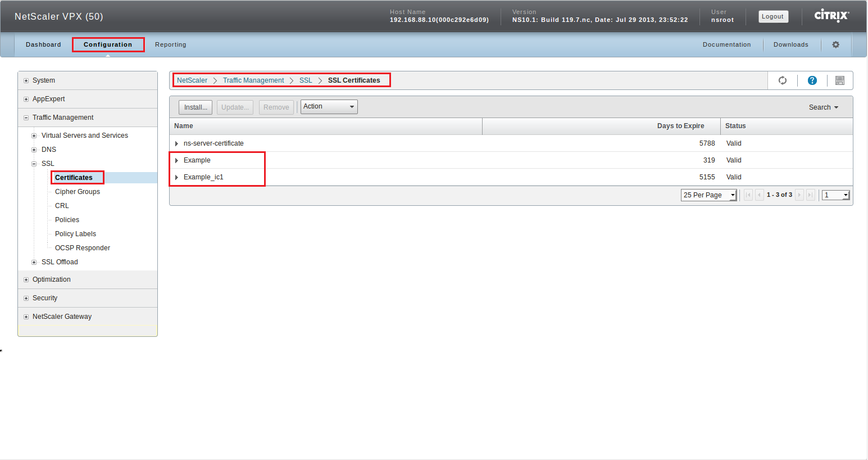Click Traffic Management breadcrumb link
868x460 pixels.
point(253,80)
